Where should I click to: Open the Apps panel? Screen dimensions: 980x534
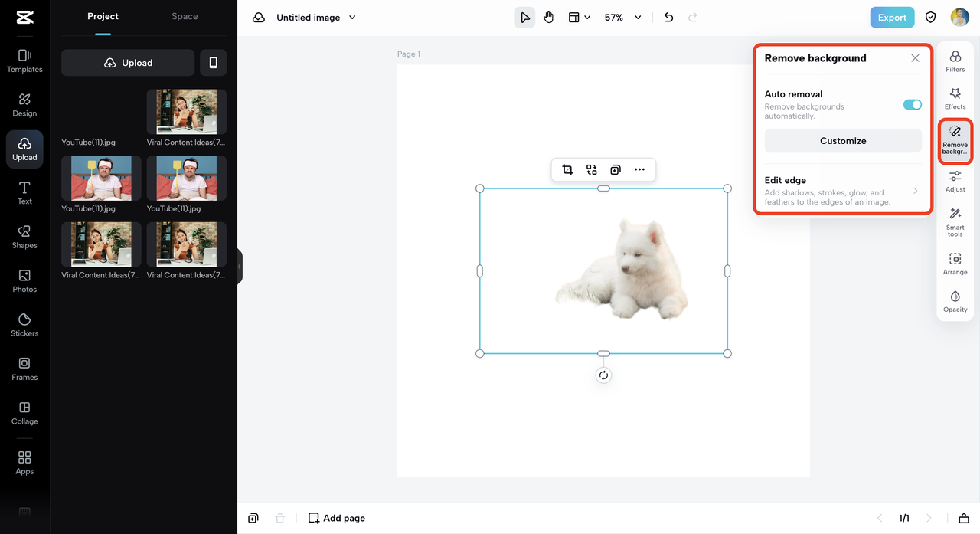[x=24, y=463]
